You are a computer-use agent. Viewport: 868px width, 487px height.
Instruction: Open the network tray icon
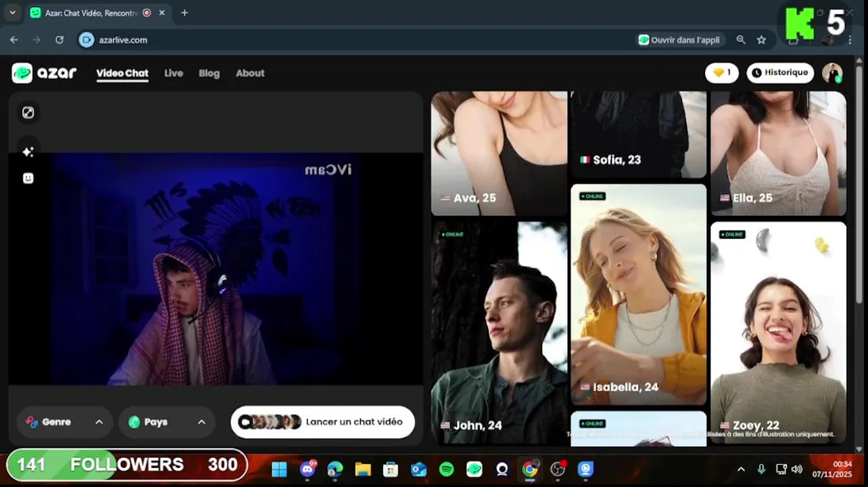tap(781, 469)
